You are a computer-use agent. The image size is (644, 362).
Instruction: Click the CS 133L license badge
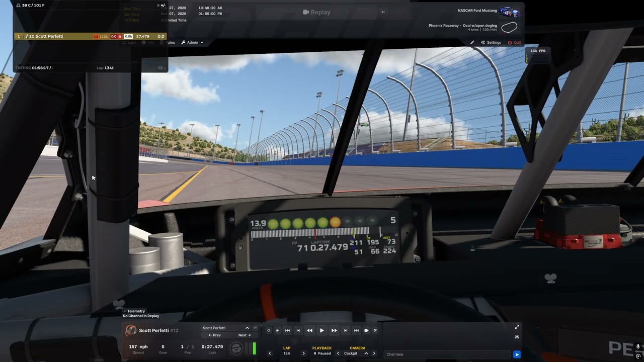[101, 36]
